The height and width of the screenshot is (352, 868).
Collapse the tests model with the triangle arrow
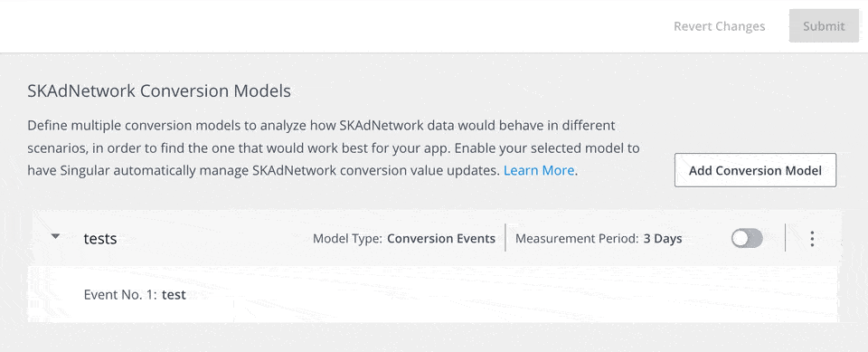click(x=55, y=236)
